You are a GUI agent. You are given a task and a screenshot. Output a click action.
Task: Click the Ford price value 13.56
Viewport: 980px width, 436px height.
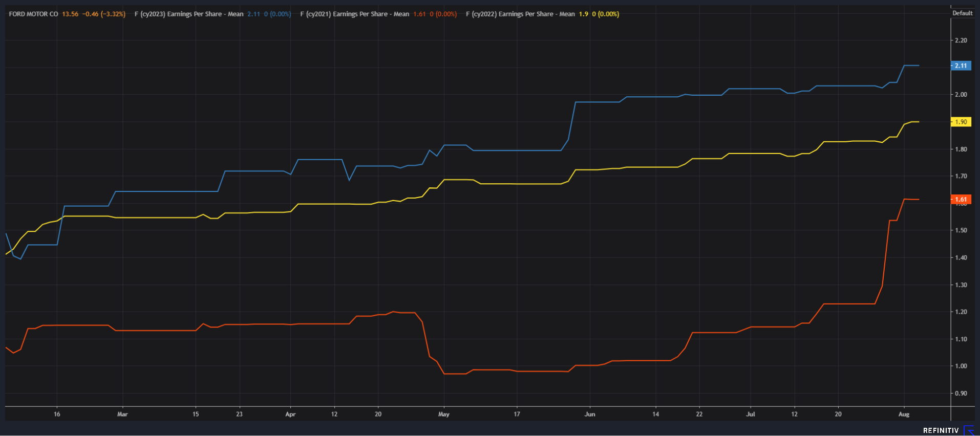[x=70, y=14]
